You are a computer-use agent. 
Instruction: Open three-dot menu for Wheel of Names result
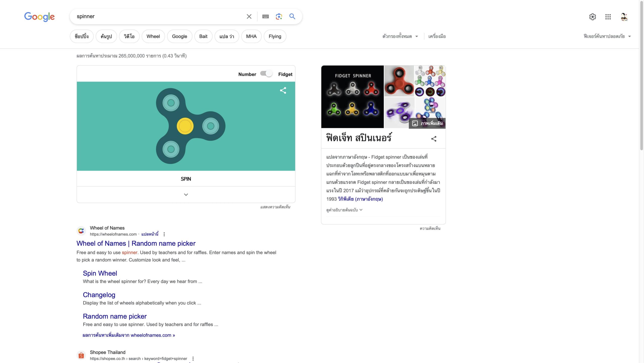coord(164,234)
